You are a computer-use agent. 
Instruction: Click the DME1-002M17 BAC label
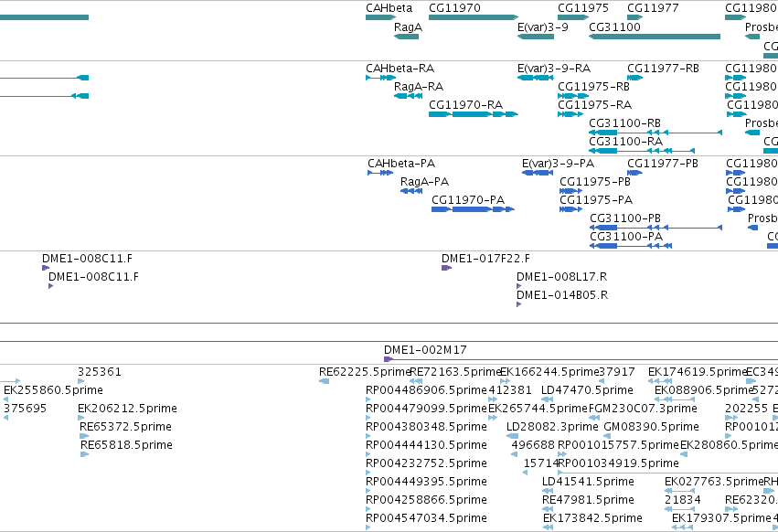[x=425, y=350]
